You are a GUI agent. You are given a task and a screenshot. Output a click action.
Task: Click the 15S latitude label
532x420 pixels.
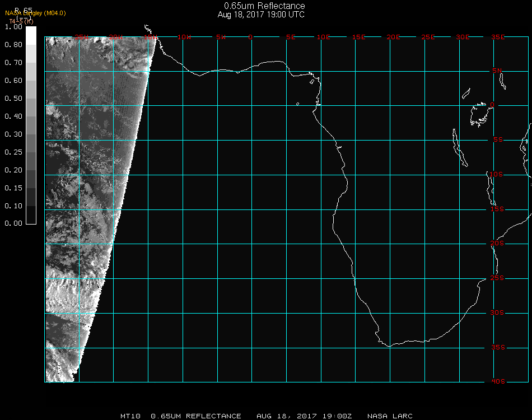pyautogui.click(x=497, y=209)
